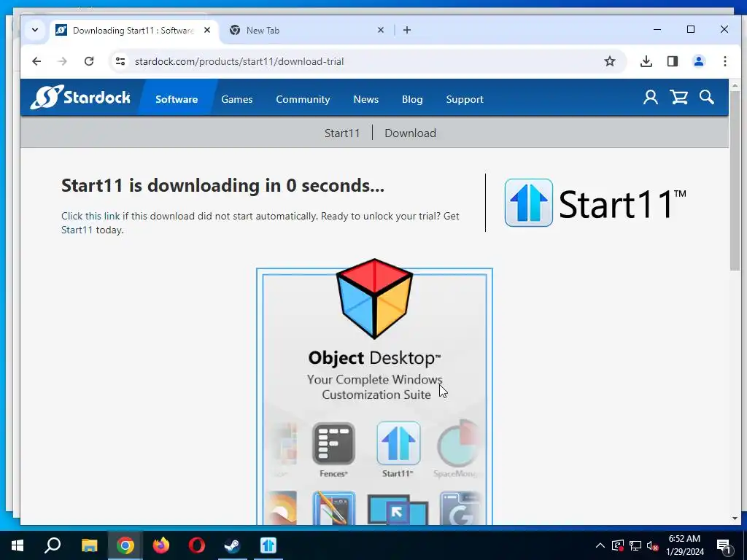
Task: Toggle Chrome side panel icon
Action: [x=672, y=61]
